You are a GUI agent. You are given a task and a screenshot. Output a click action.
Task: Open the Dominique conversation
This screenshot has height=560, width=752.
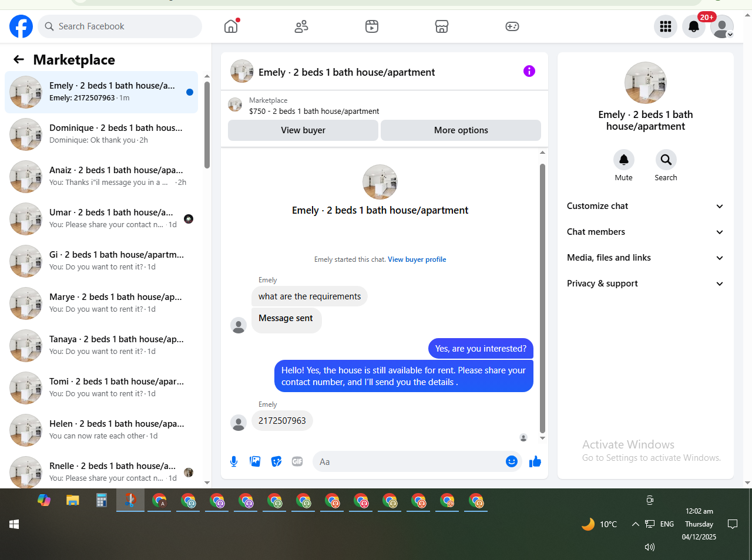pyautogui.click(x=101, y=134)
